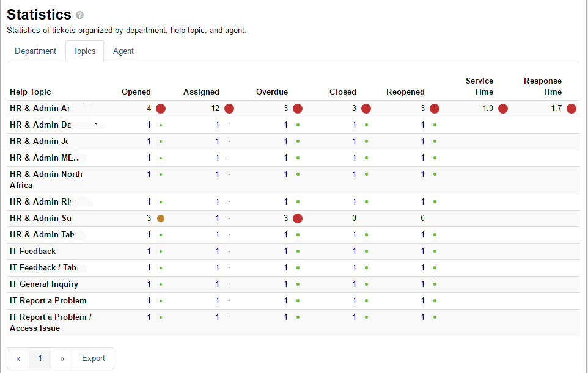
Task: Click the Help Topic column header
Action: [30, 92]
